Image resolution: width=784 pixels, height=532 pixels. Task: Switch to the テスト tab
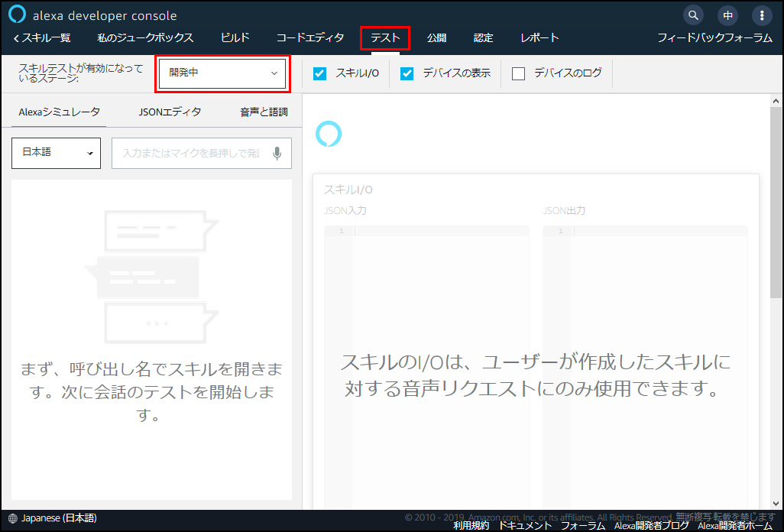[x=385, y=38]
